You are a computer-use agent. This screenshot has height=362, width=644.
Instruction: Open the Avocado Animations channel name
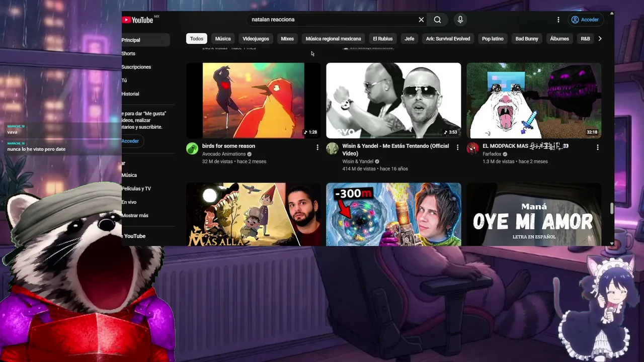pos(224,154)
